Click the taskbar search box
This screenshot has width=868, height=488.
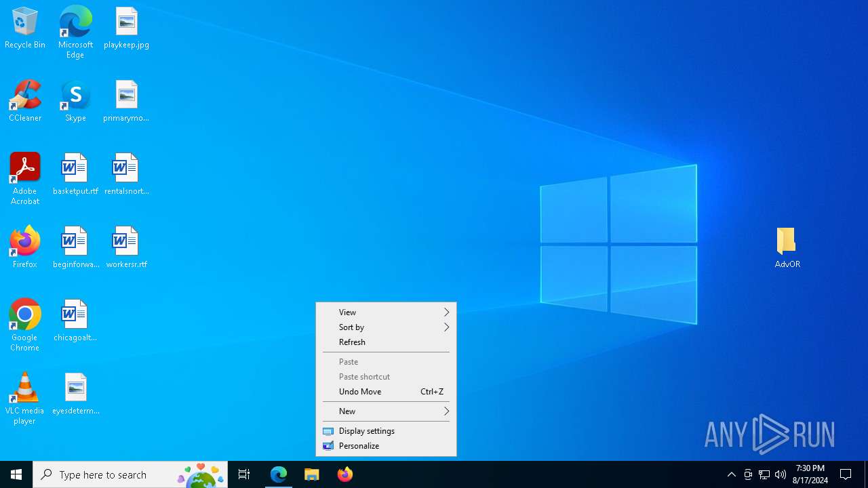[x=130, y=474]
